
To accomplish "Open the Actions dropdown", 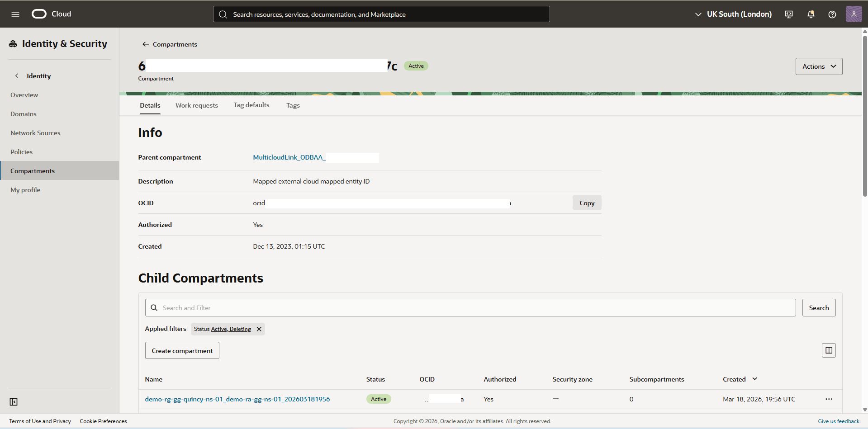I will pyautogui.click(x=819, y=66).
